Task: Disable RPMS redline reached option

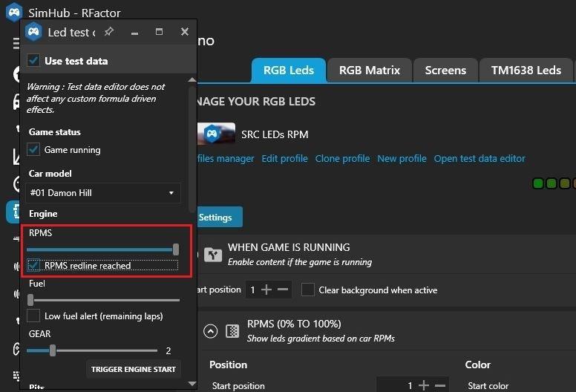Action: [x=33, y=265]
